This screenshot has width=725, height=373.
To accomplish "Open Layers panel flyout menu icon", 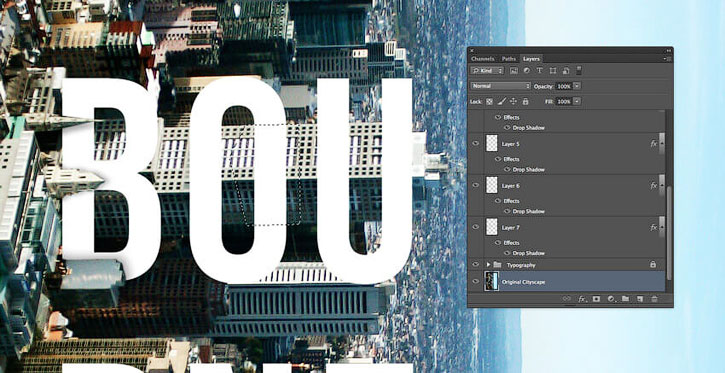I will 668,59.
